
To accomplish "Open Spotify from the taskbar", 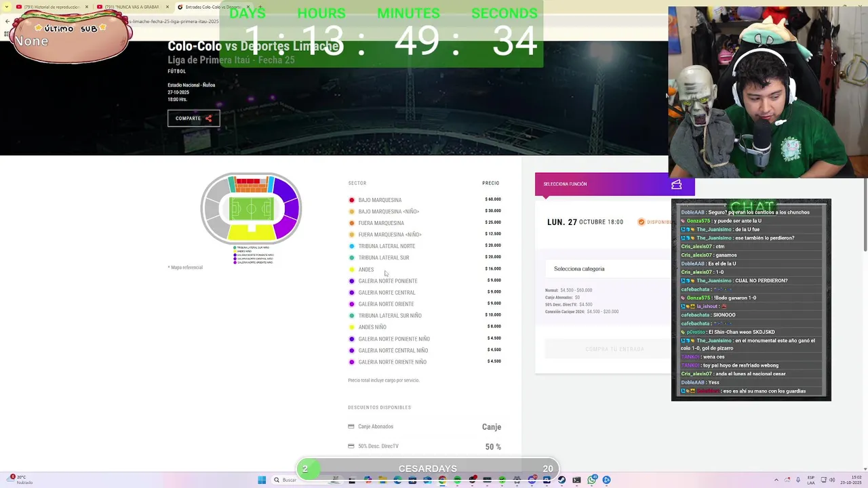I will [x=457, y=480].
